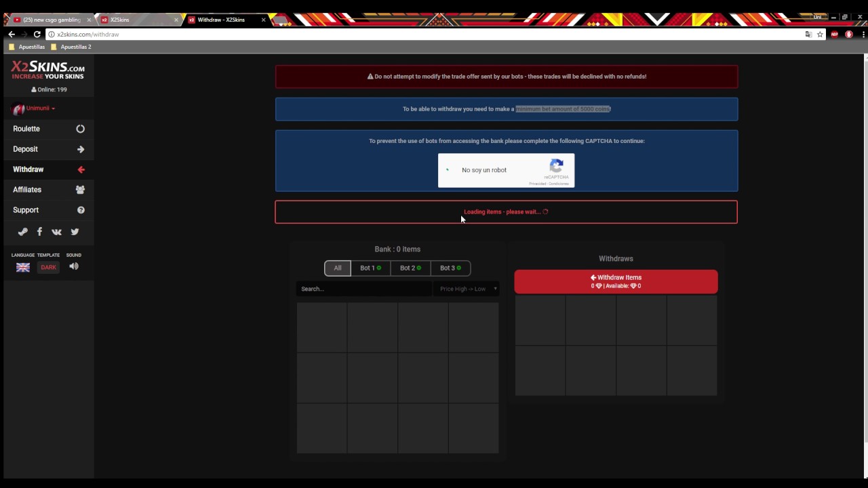The width and height of the screenshot is (868, 488).
Task: Click the red Withdraw left-arrow icon
Action: (81, 169)
